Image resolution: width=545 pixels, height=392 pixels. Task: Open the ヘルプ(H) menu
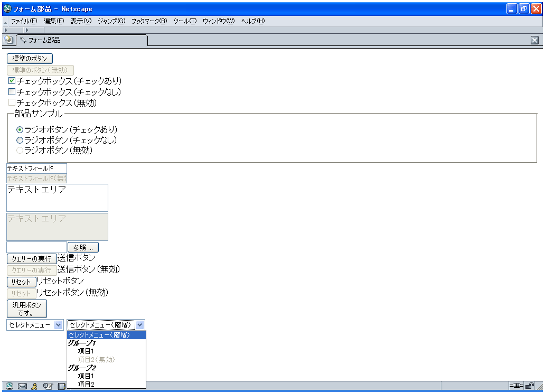click(x=252, y=21)
